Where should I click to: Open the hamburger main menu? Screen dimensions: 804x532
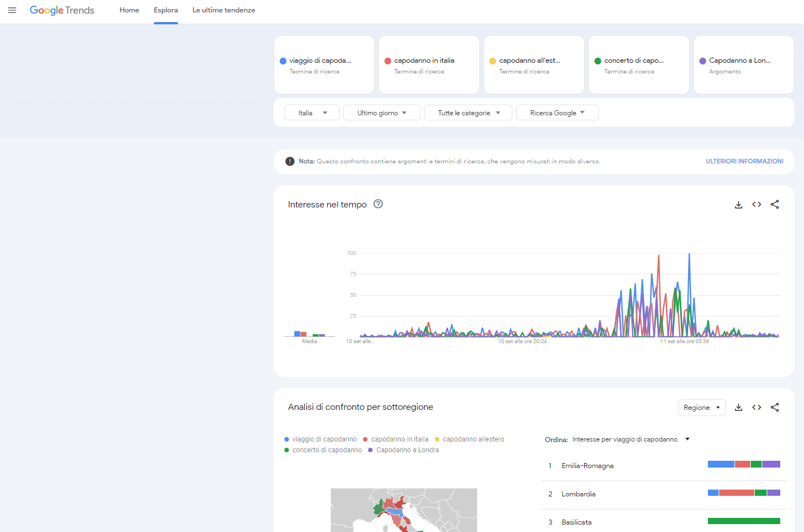[x=12, y=10]
